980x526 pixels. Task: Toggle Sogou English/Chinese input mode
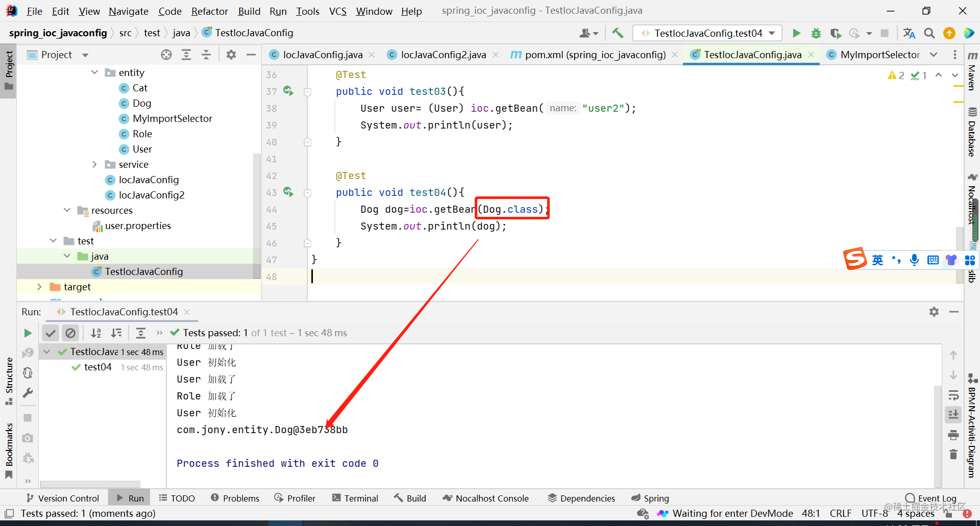click(877, 260)
